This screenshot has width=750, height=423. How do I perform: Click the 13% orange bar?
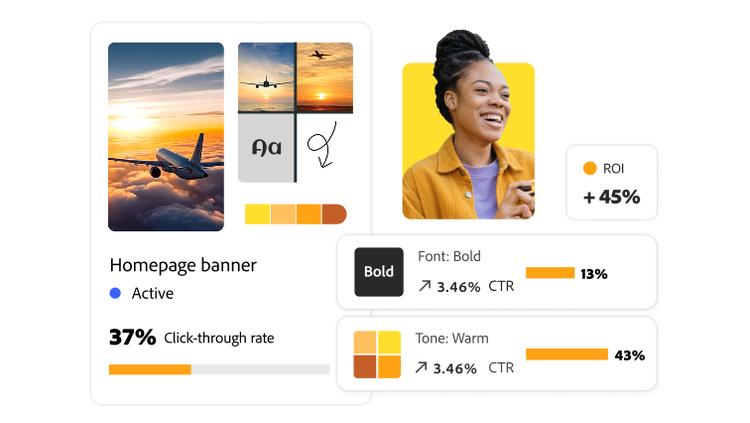(x=550, y=273)
